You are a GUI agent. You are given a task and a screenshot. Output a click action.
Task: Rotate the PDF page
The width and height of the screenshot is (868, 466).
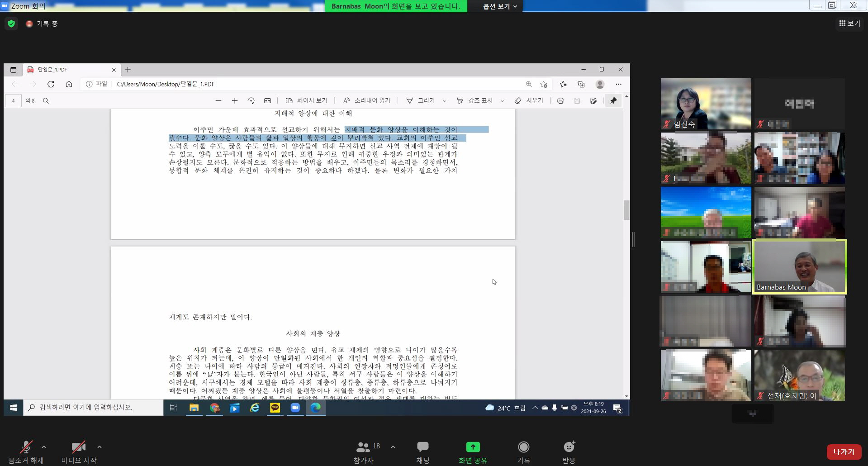click(x=251, y=100)
